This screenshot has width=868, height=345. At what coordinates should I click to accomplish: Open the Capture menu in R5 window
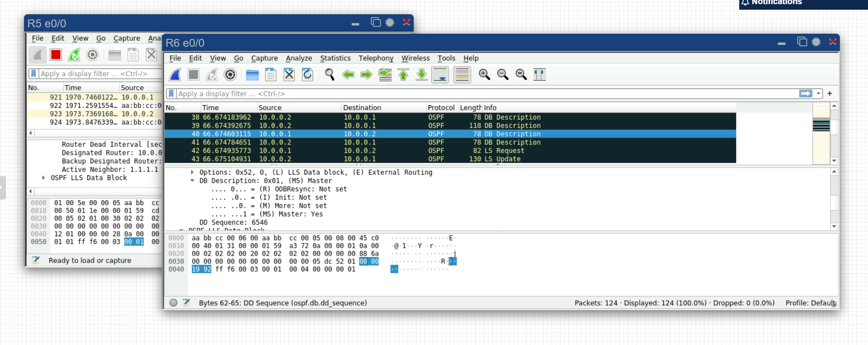pos(126,38)
